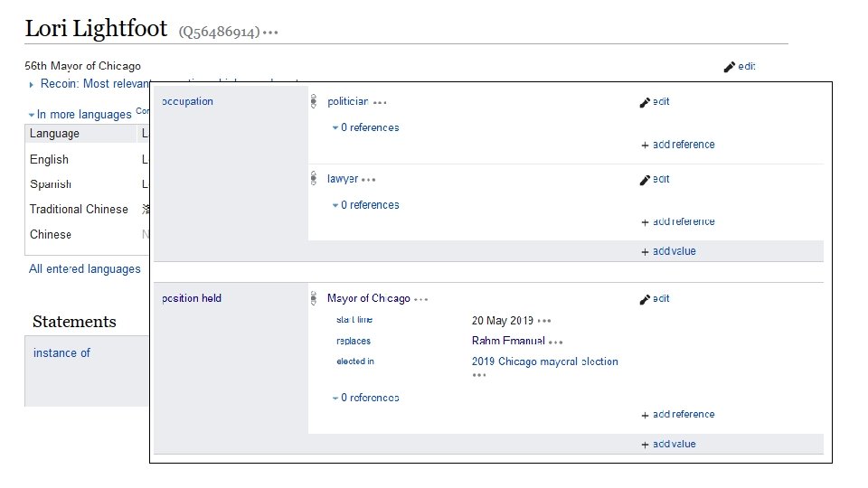
Task: Expand the Recoin most relevant properties notice
Action: [33, 84]
